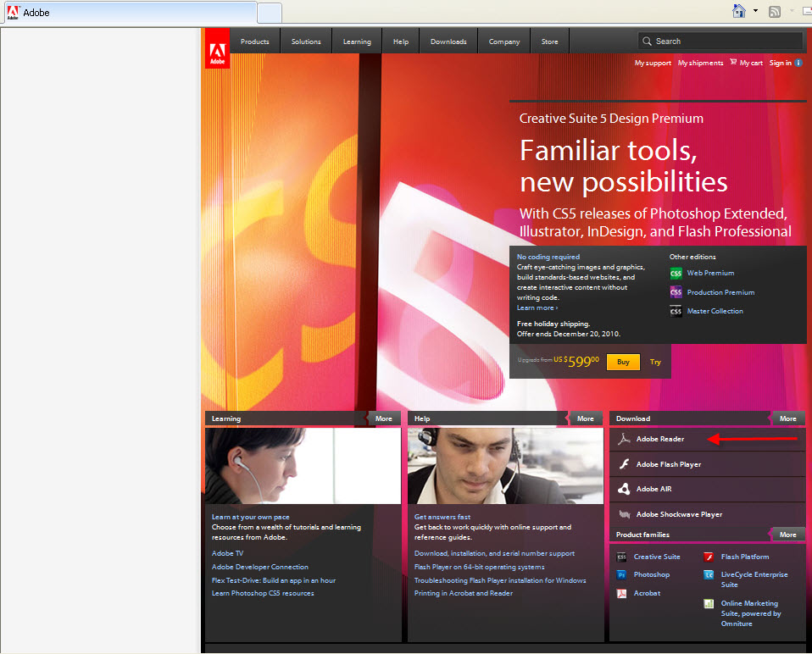The width and height of the screenshot is (812, 654).
Task: Click the shopping cart icon
Action: point(733,62)
